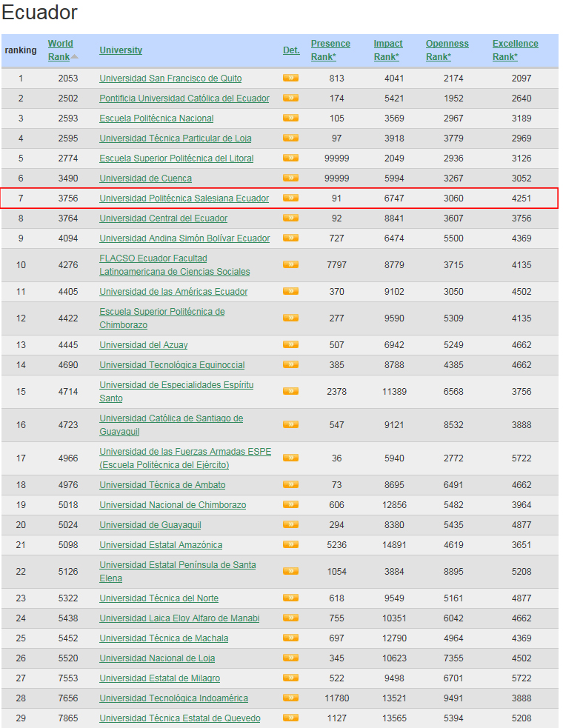
Task: Open details icon for Universidad de las Américas Ecuador
Action: tap(291, 291)
